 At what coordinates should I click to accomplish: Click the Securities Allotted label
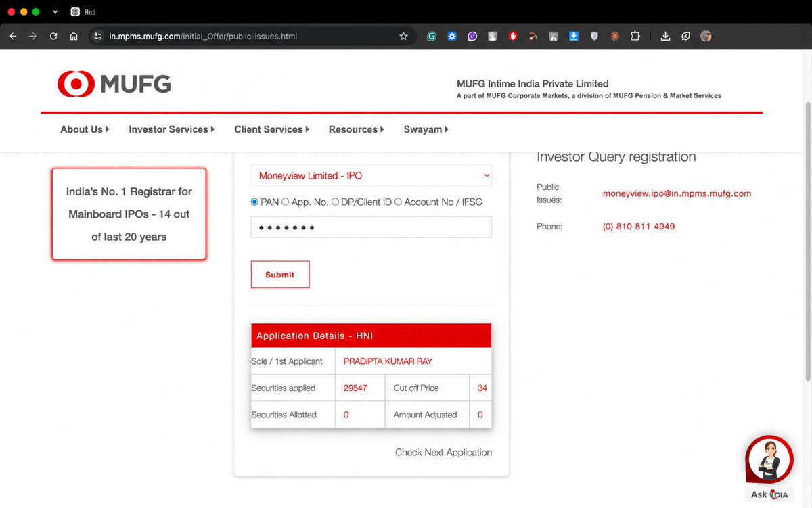click(284, 415)
